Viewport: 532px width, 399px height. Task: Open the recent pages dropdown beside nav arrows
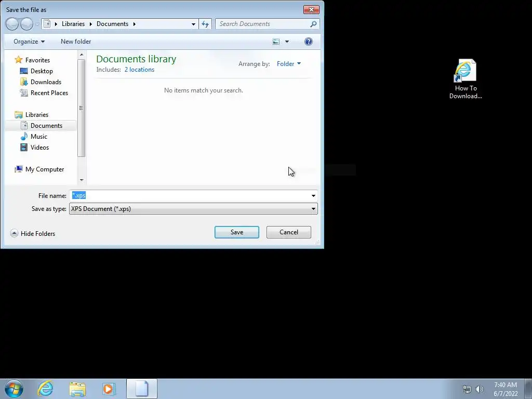(x=37, y=24)
